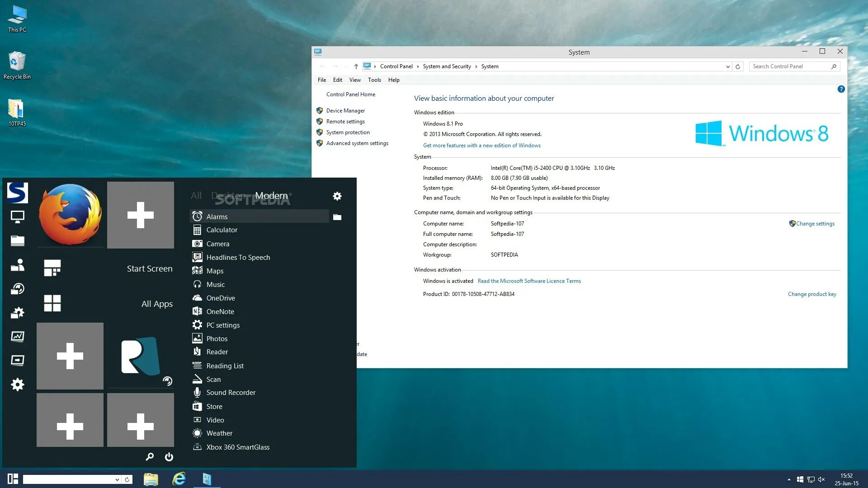This screenshot has width=868, height=488.
Task: Show hidden system tray icons
Action: click(789, 479)
